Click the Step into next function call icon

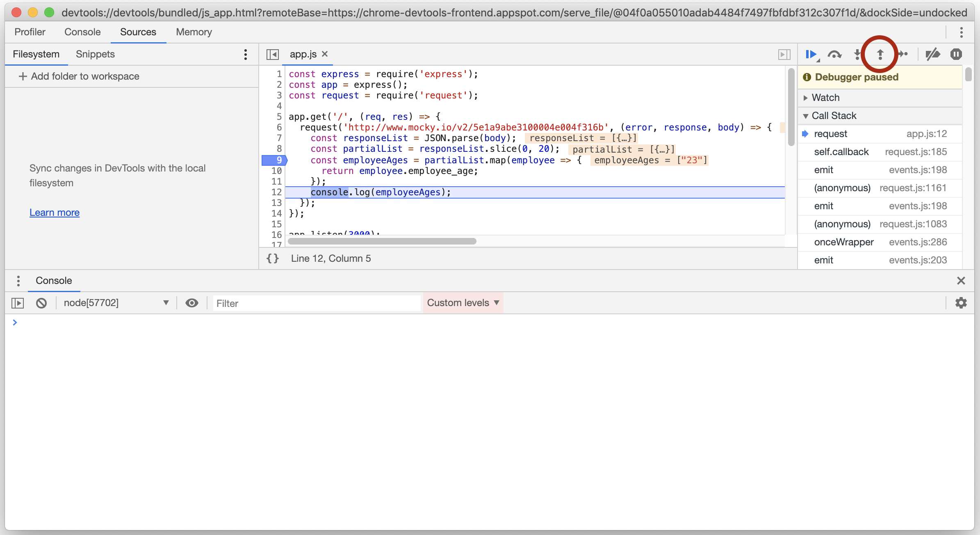pyautogui.click(x=858, y=54)
